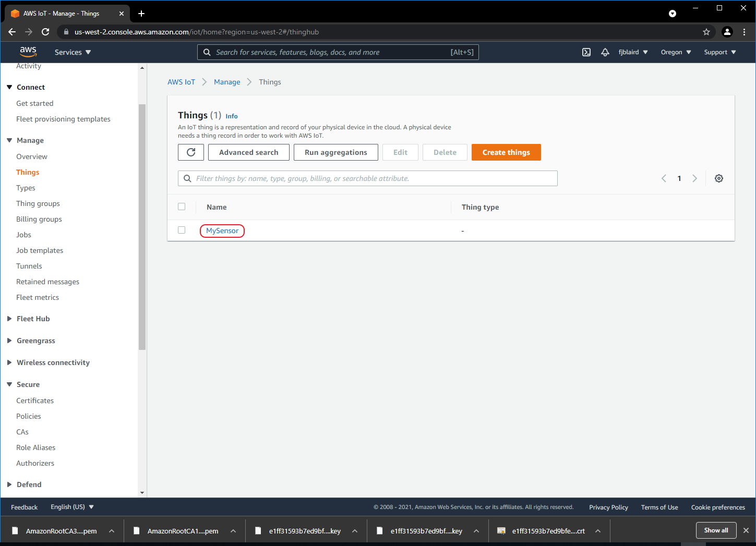The image size is (756, 546).
Task: Click the refresh things list icon button
Action: click(x=191, y=152)
